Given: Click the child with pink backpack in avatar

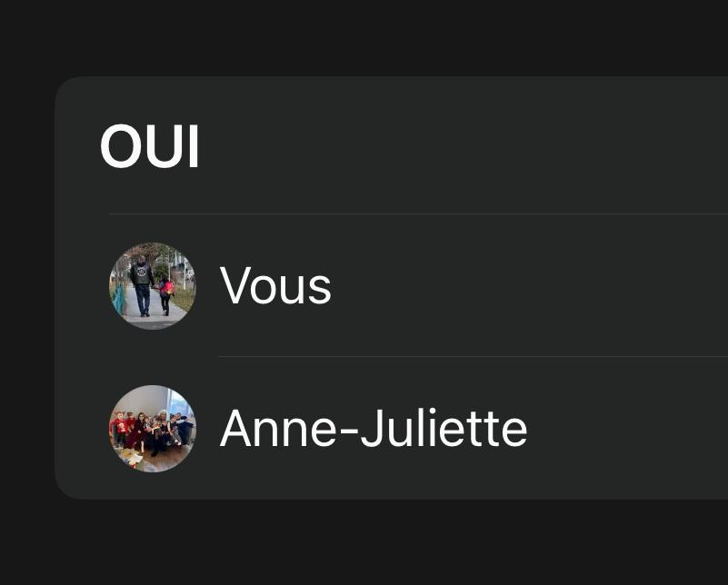Looking at the screenshot, I should click(x=166, y=294).
